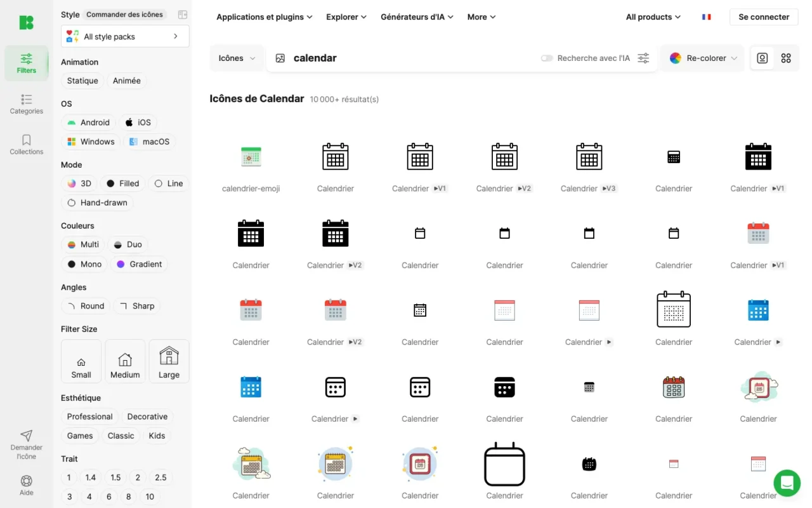
Task: Click the image search icon beside calendar
Action: click(280, 58)
